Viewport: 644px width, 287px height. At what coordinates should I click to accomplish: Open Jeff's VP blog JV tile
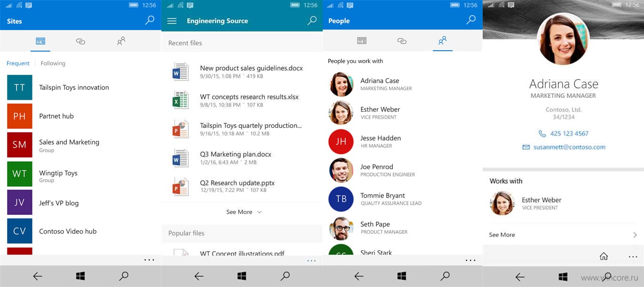(20, 203)
